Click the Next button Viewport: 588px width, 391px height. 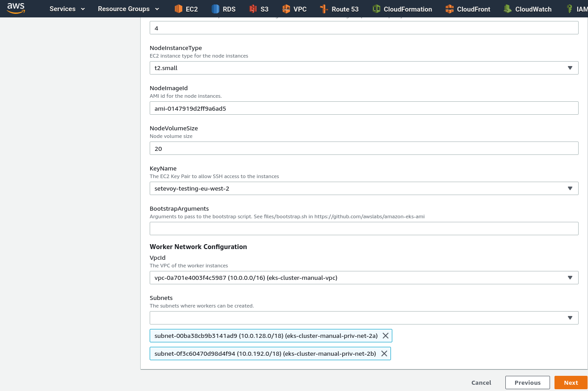[571, 383]
